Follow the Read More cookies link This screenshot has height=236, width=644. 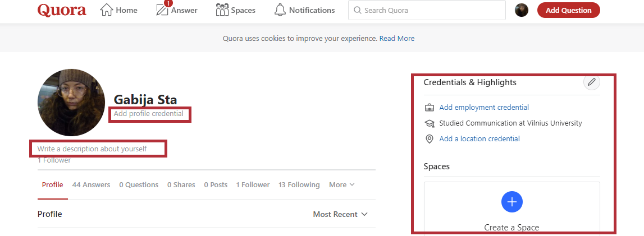point(397,39)
